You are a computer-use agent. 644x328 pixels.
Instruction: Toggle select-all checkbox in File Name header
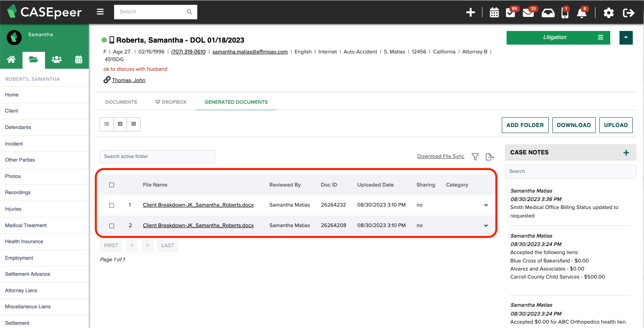(x=112, y=185)
